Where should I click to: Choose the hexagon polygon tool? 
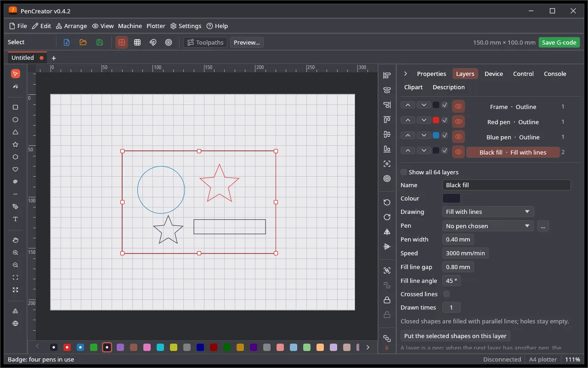(15, 157)
